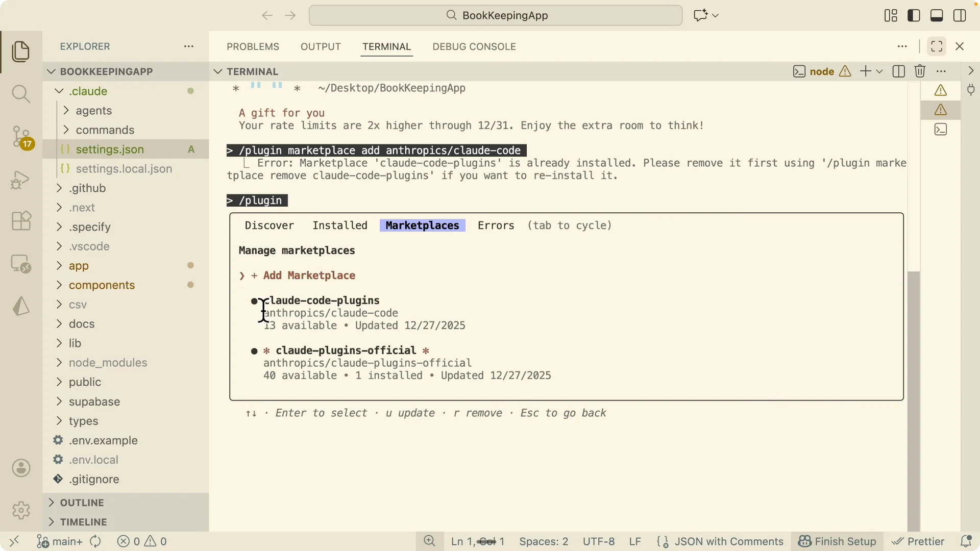Go forward with the right arrow

click(290, 15)
